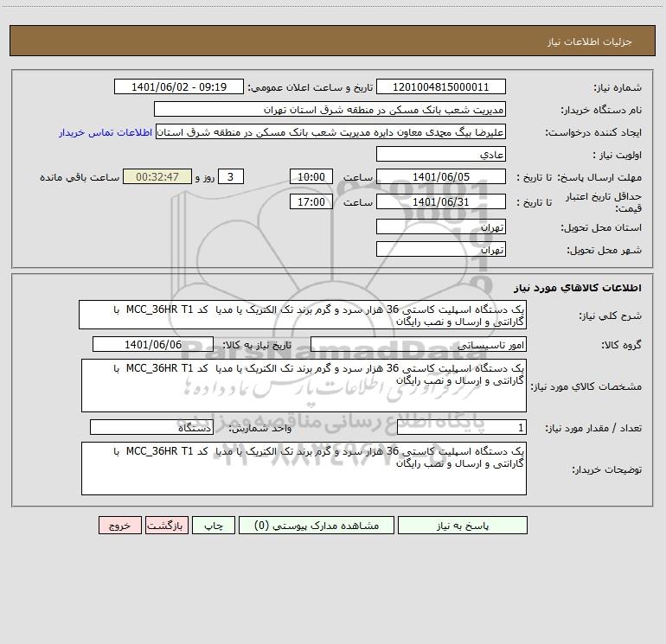Click the announcement date field 1401/06/02 - 09:19

[179, 86]
